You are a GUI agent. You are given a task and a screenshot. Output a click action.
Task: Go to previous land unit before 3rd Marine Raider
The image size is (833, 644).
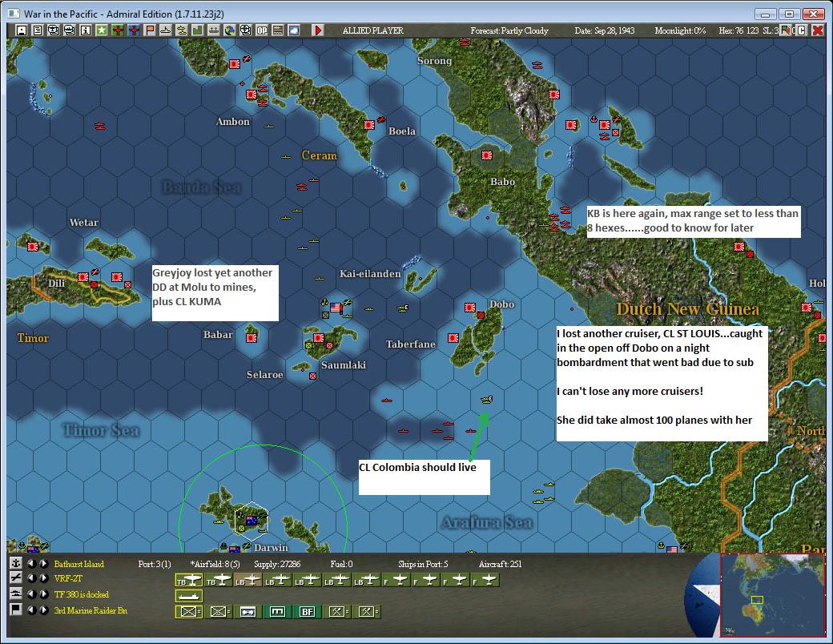(32, 610)
